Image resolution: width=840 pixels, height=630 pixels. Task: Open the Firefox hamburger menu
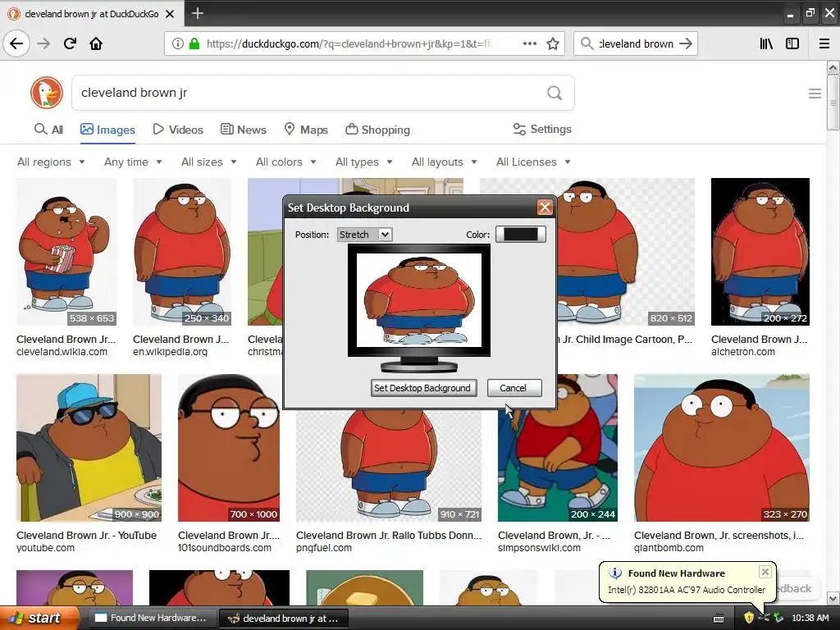coord(824,43)
